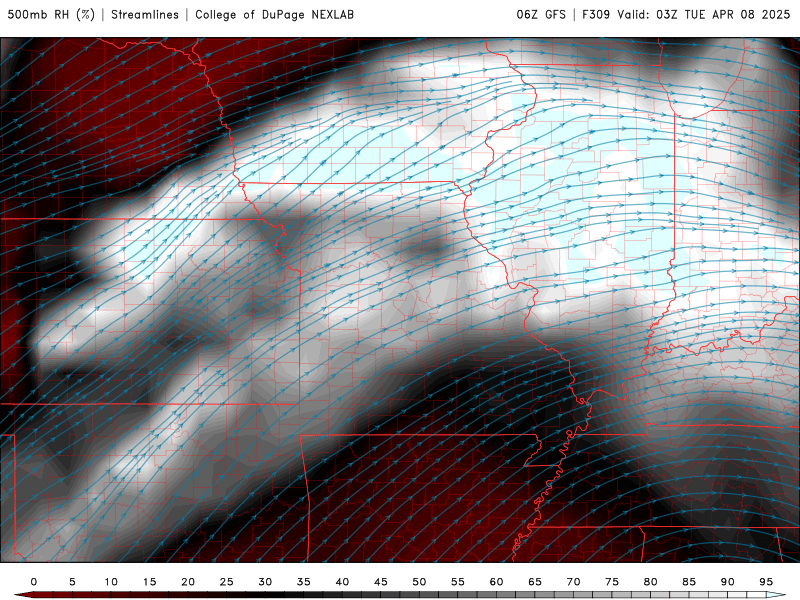Click the "College of DuPage NEXLAB" text
800x600 pixels.
click(x=274, y=14)
